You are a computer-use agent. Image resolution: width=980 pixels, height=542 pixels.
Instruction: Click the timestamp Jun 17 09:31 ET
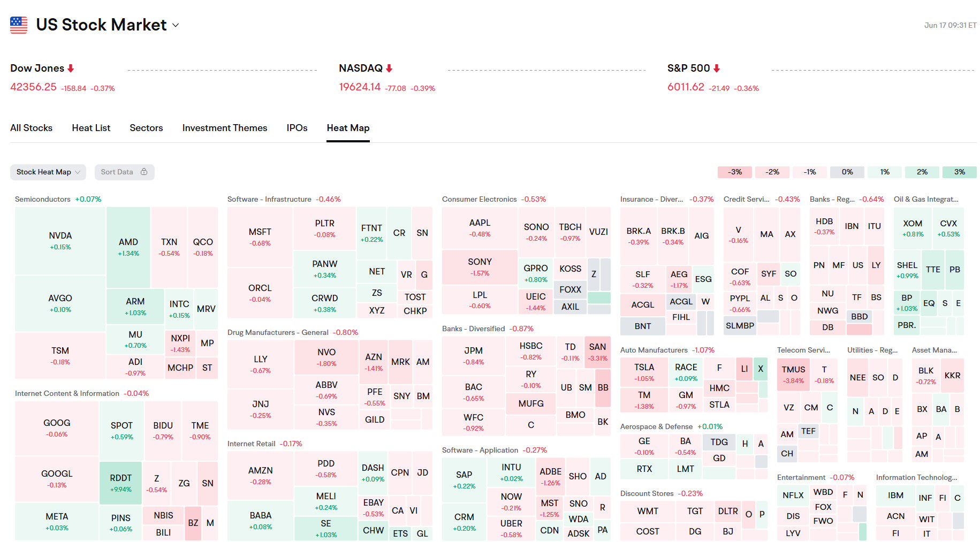(950, 25)
